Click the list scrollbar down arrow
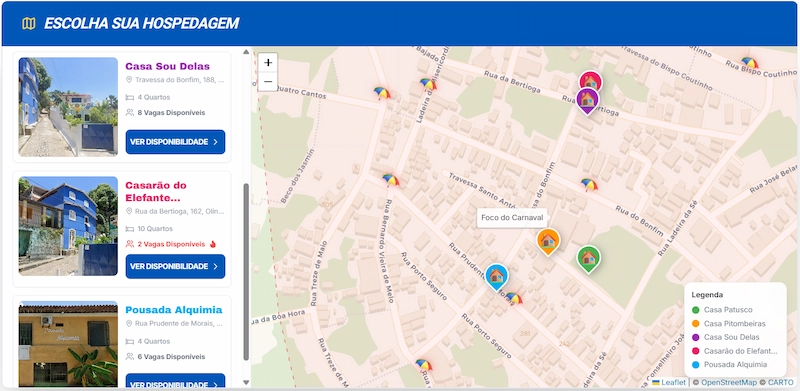The width and height of the screenshot is (800, 391). (246, 382)
